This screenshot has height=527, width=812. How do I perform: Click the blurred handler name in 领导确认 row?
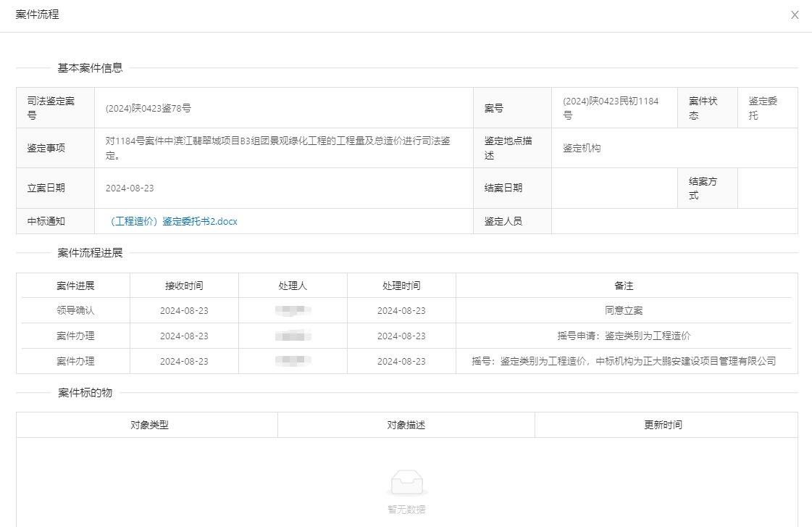click(x=293, y=310)
